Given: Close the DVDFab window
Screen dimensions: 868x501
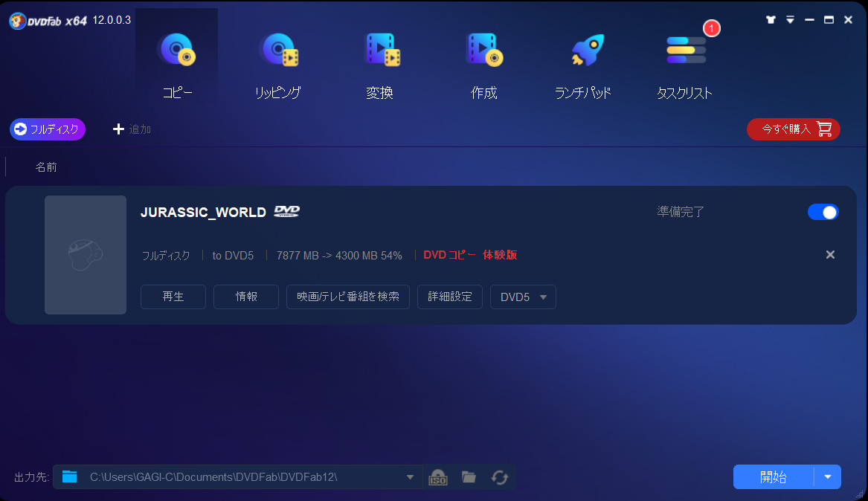Looking at the screenshot, I should coord(848,20).
